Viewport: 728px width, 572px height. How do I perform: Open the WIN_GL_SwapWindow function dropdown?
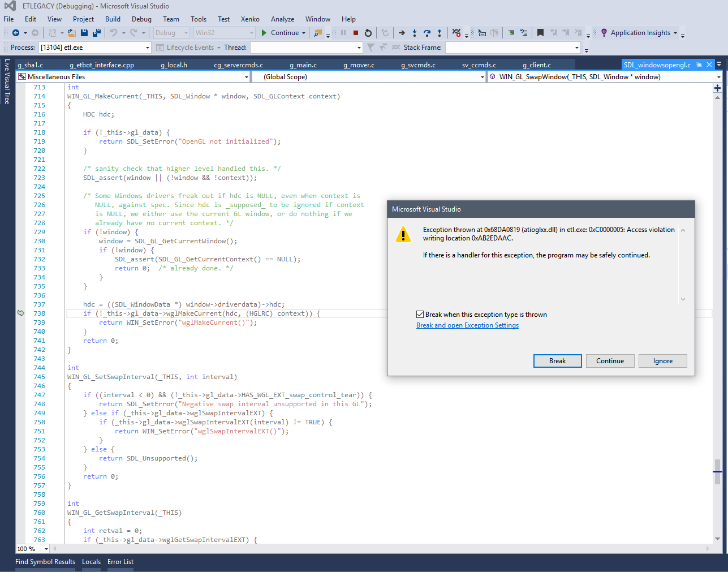pyautogui.click(x=718, y=77)
